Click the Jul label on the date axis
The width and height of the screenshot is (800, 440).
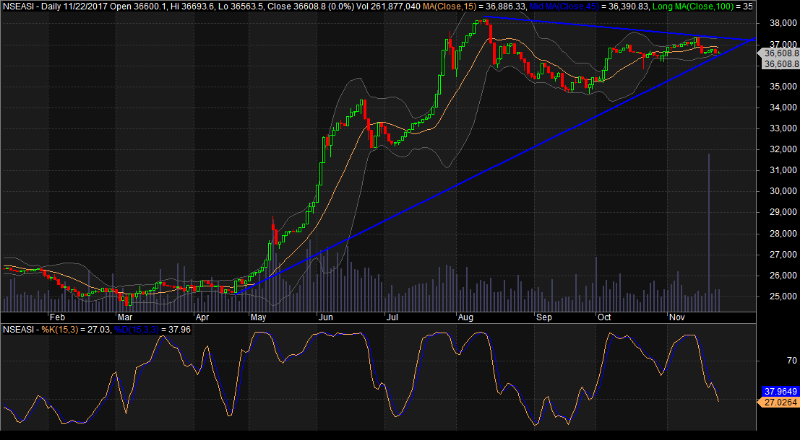tap(392, 317)
